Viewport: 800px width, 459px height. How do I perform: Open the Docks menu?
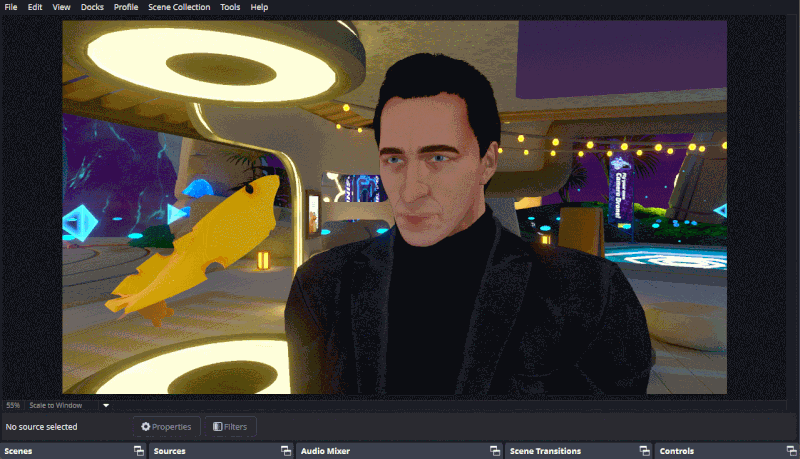coord(92,7)
